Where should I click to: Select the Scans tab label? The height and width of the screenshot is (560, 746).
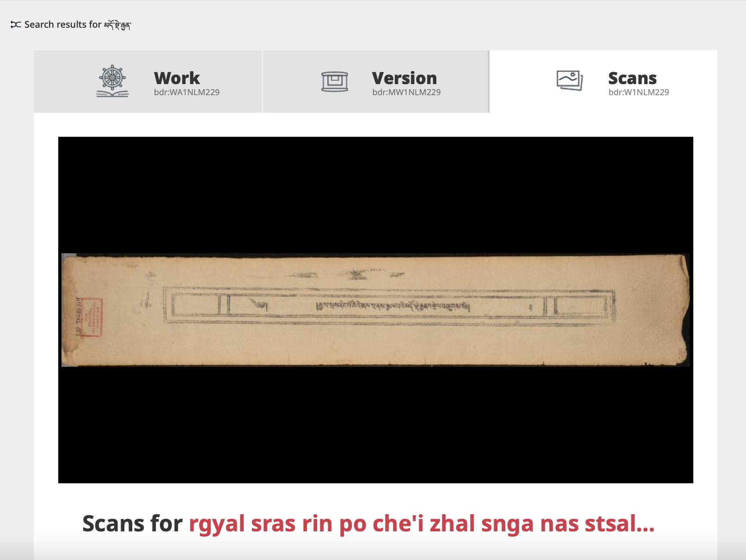[632, 78]
